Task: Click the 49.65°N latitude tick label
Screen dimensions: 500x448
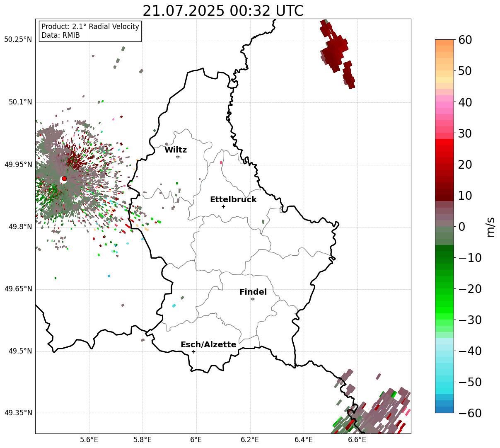Action: click(18, 289)
